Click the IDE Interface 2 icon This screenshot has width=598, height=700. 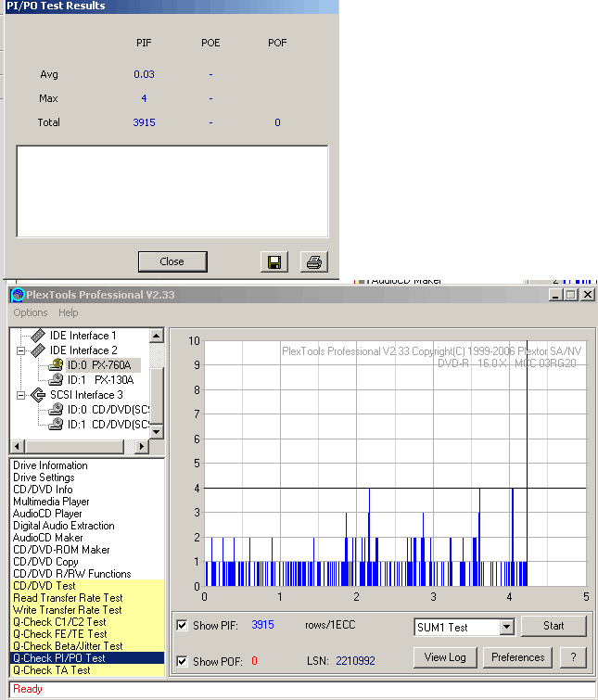coord(37,350)
